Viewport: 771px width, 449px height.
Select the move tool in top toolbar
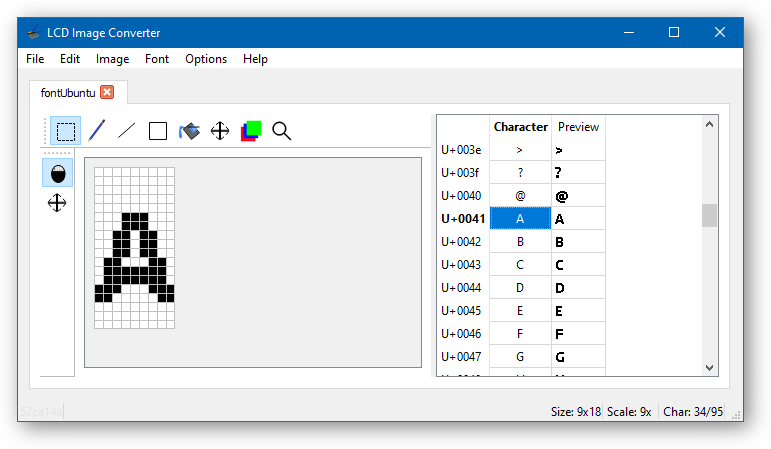click(220, 131)
